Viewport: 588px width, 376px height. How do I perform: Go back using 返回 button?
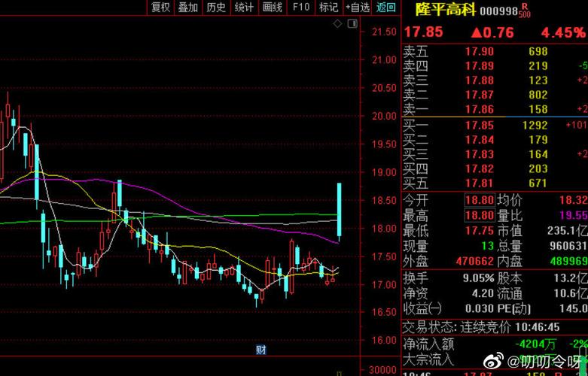click(x=386, y=7)
